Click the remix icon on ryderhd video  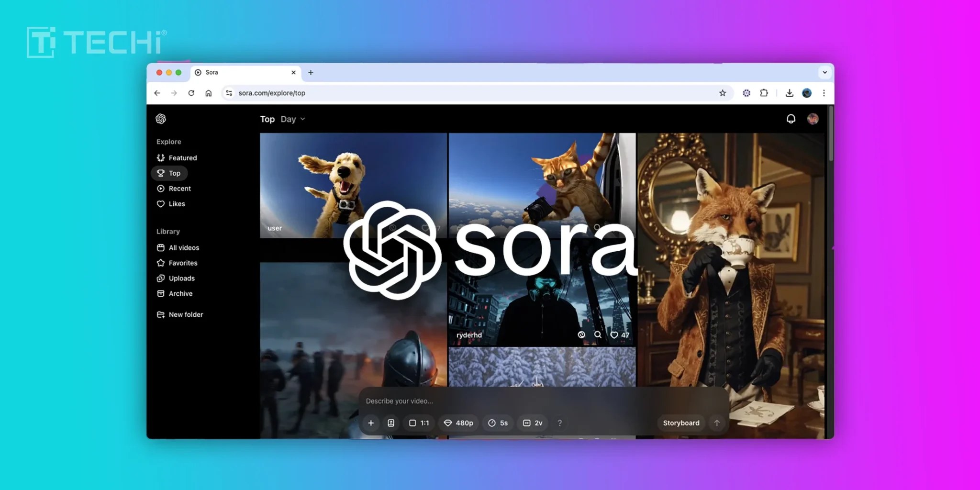click(581, 335)
